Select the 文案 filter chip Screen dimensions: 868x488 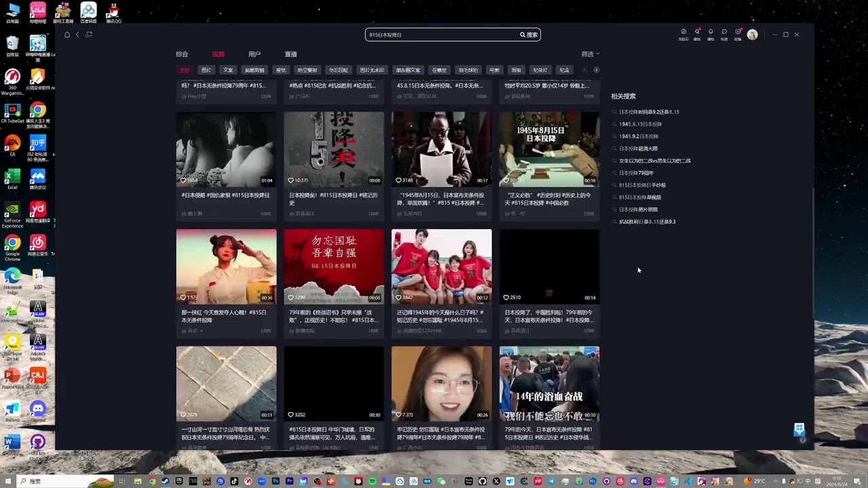[x=228, y=70]
